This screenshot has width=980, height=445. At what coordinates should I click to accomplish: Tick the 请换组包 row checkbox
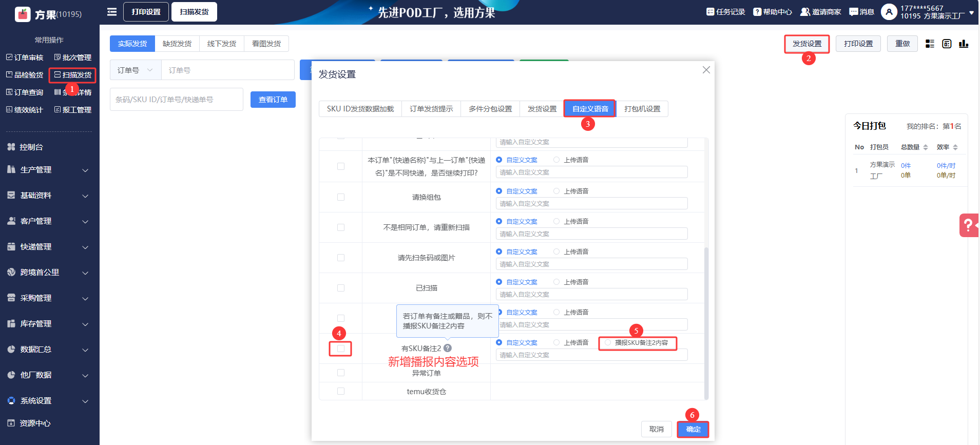click(341, 197)
